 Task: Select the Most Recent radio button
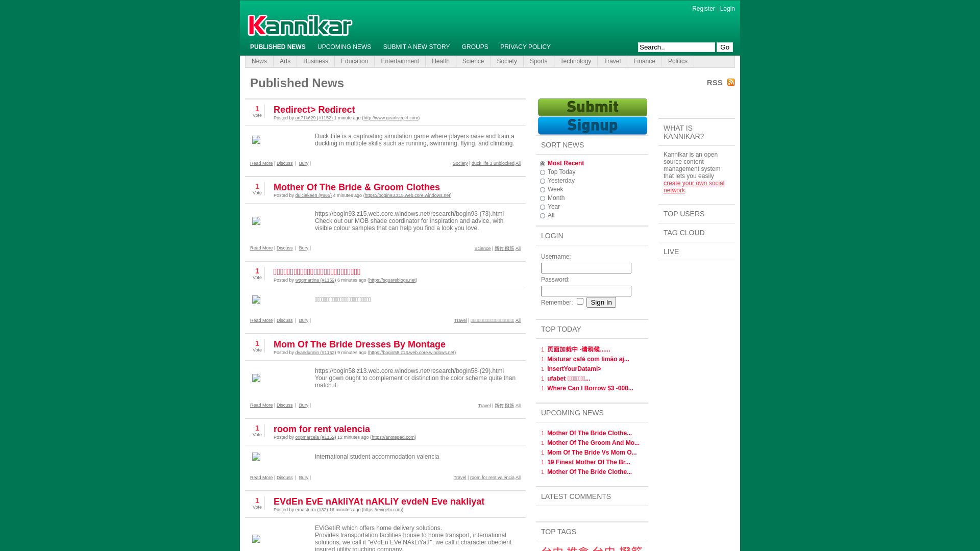pyautogui.click(x=543, y=163)
